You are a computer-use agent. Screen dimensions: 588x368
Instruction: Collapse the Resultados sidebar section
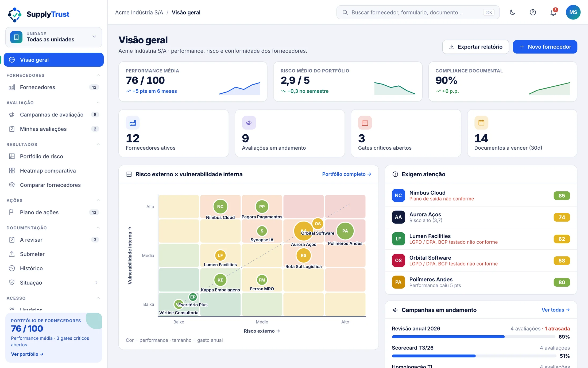point(98,144)
